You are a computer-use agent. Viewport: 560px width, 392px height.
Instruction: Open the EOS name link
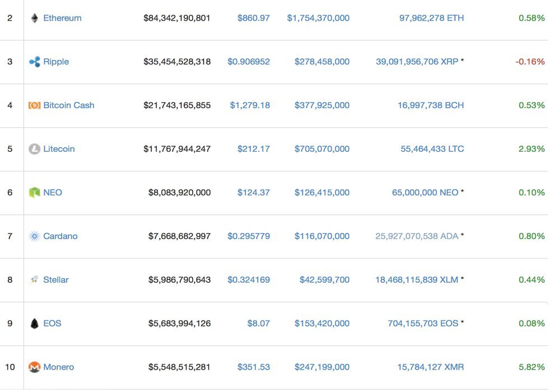coord(52,324)
